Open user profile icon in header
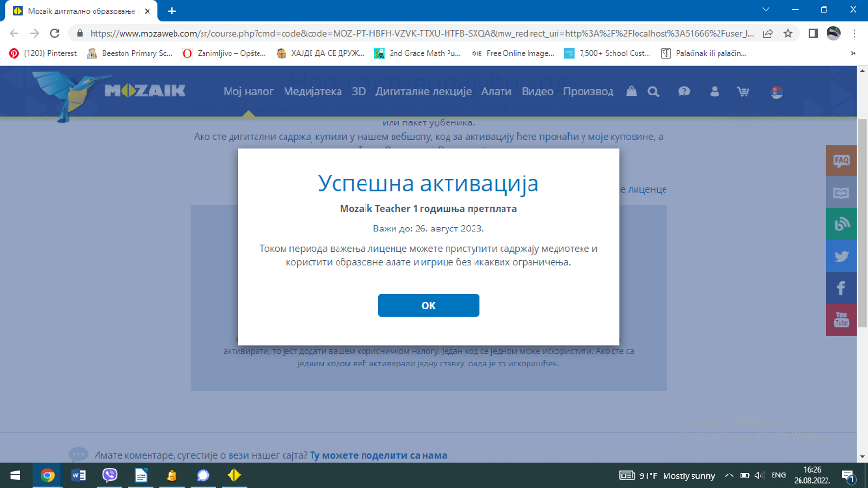Image resolution: width=868 pixels, height=488 pixels. [x=714, y=92]
